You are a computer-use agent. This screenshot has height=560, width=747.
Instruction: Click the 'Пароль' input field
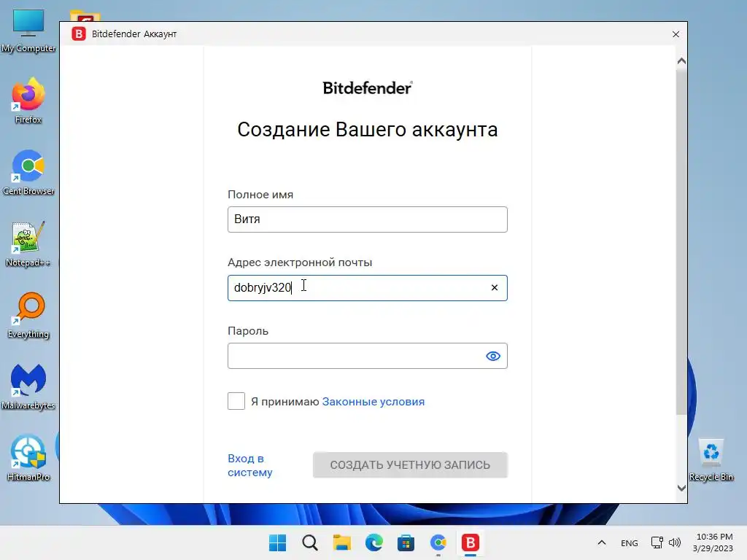[368, 356]
